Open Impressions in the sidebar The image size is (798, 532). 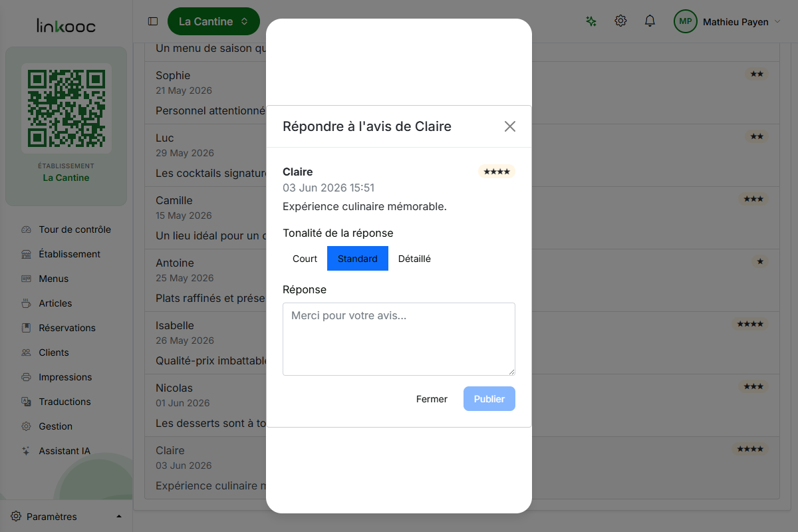[66, 377]
